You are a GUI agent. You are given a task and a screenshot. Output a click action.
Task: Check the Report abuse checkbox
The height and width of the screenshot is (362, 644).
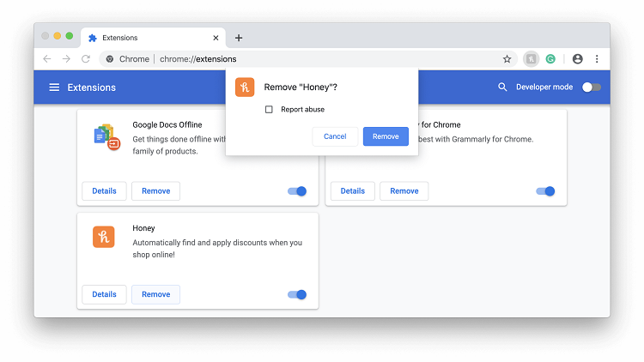click(269, 110)
